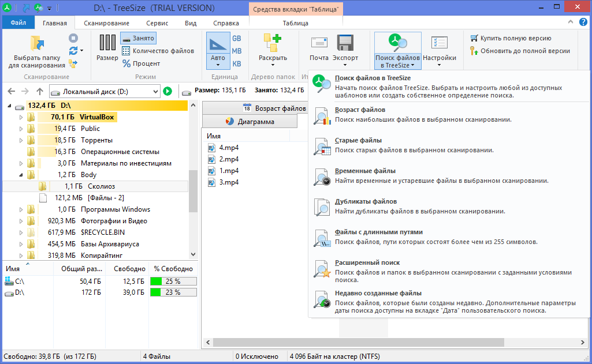
Task: Click the folder-select icon in the title bar
Action: coord(27,7)
